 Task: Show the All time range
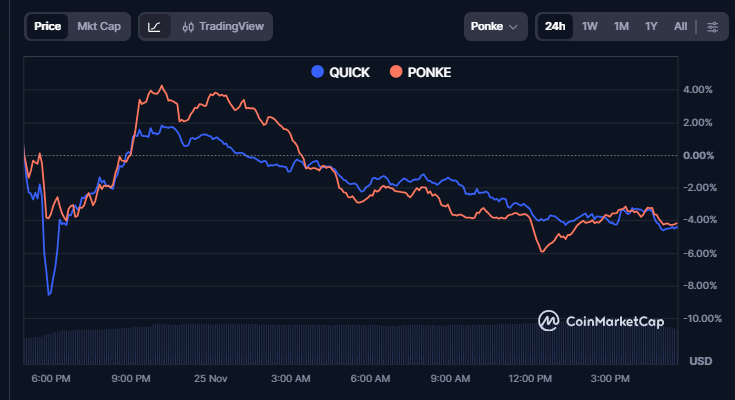tap(680, 26)
